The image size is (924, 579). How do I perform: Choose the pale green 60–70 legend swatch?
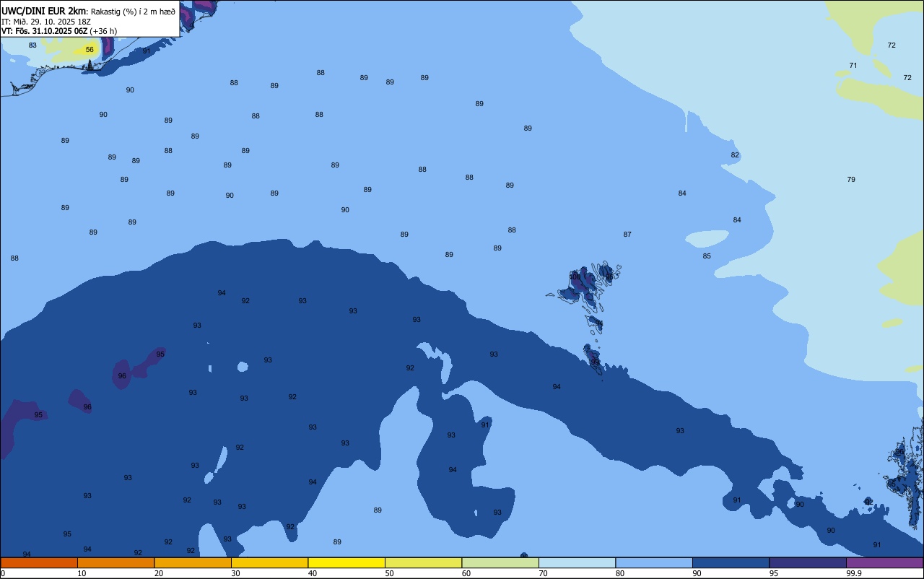click(x=500, y=562)
